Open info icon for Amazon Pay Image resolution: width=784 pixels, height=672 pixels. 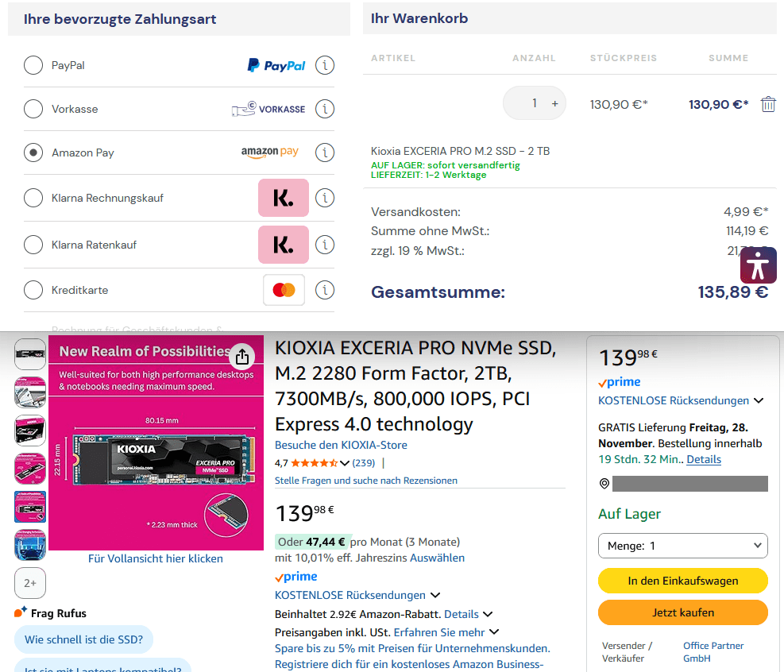[325, 153]
